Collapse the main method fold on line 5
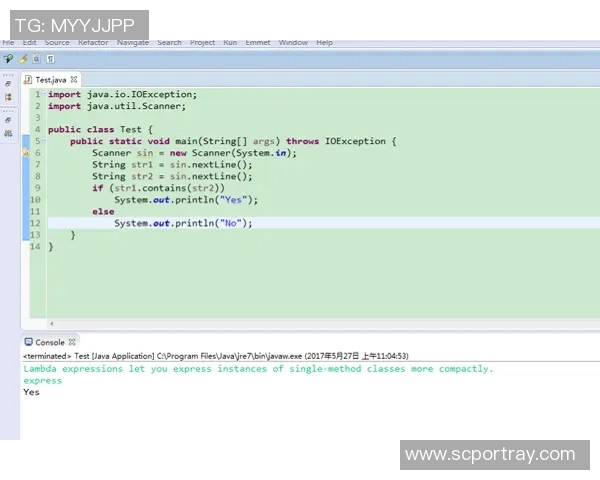Viewport: 600px width, 480px height. click(x=43, y=141)
